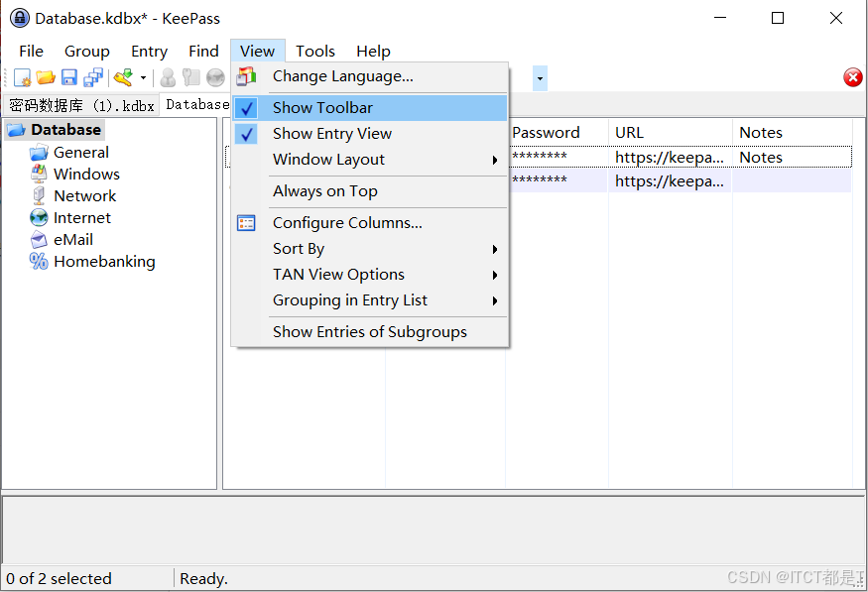Viewport: 868px width, 592px height.
Task: Click the Copy User Name toolbar icon
Action: [168, 77]
